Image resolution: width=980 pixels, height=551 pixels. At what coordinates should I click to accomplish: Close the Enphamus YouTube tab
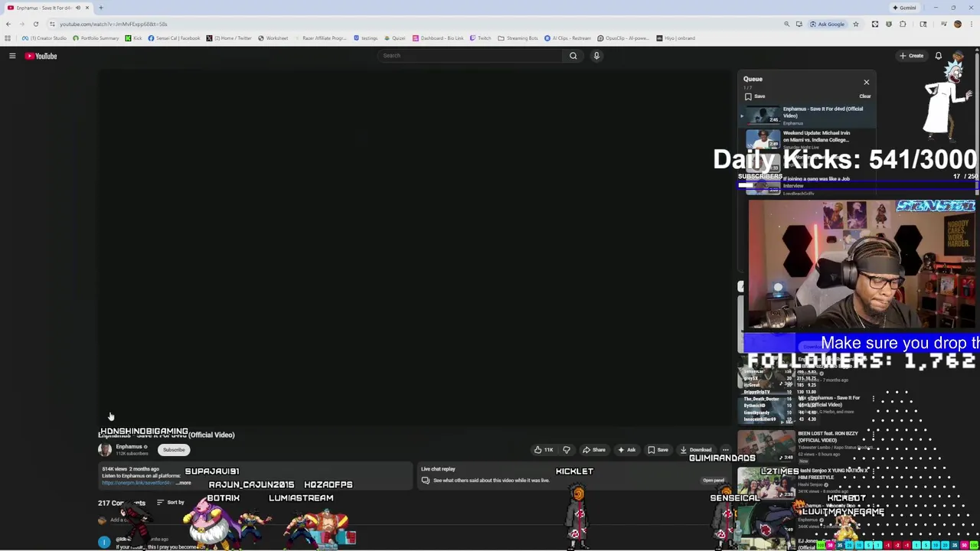(x=87, y=8)
